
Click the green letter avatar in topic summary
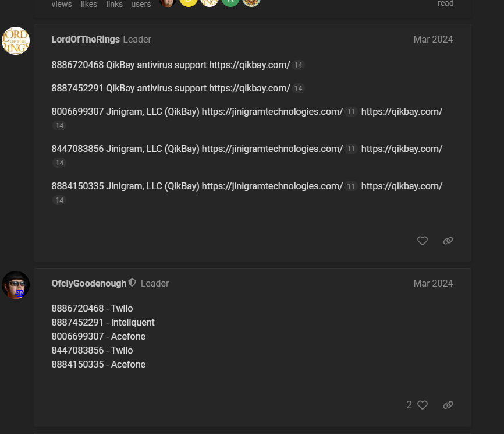click(x=230, y=2)
